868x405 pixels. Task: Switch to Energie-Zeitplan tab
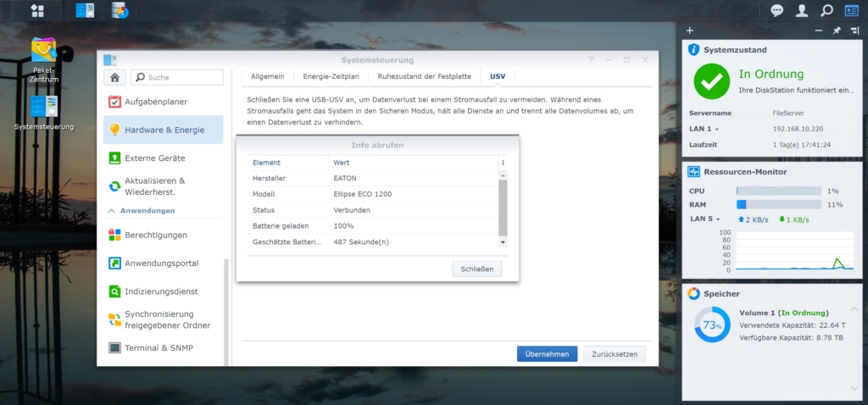[331, 76]
